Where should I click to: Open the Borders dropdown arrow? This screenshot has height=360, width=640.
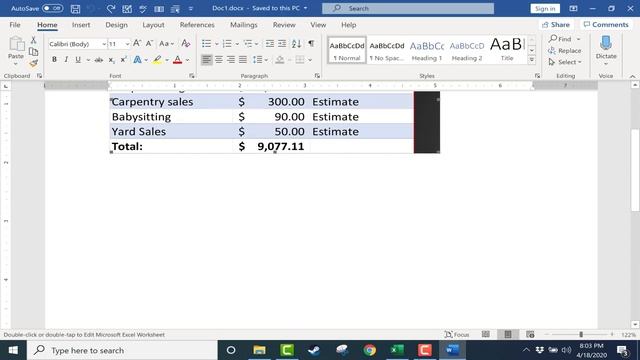click(x=310, y=60)
